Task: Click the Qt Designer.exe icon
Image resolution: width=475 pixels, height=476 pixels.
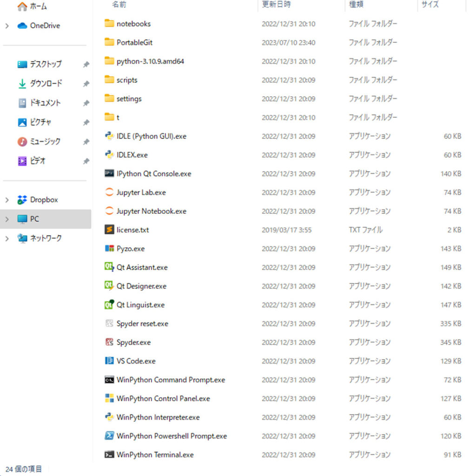Action: [109, 286]
